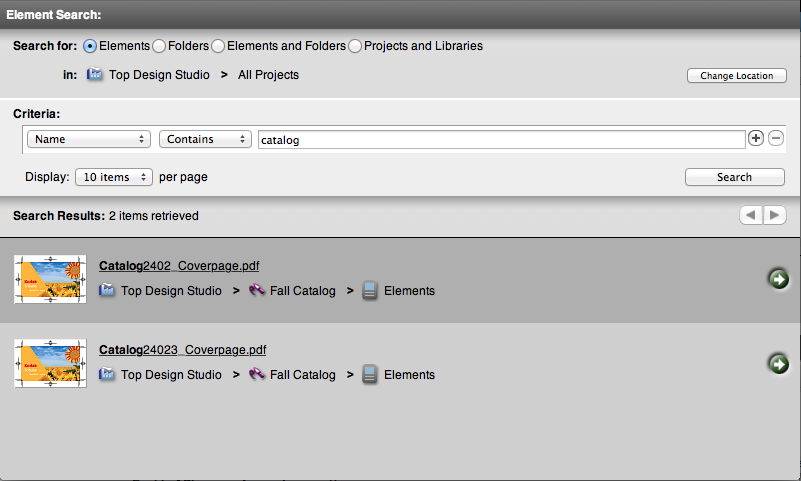Remove the criteria row with minus icon

[x=775, y=139]
